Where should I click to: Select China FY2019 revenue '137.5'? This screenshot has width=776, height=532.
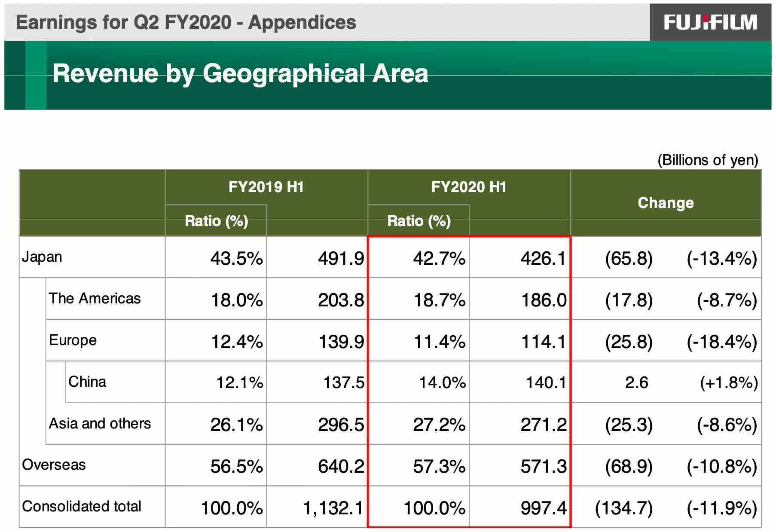click(344, 382)
